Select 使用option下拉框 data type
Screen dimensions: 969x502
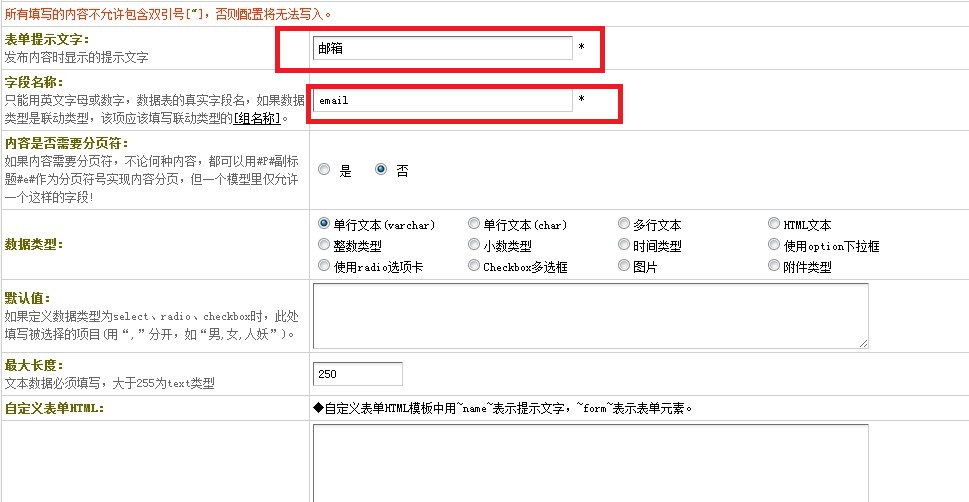[x=775, y=245]
